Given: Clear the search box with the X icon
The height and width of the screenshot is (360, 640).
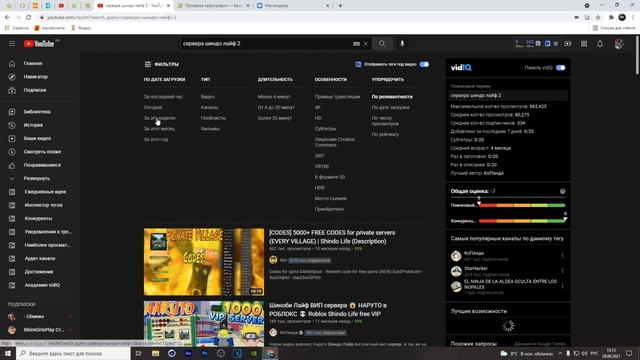Looking at the screenshot, I should point(366,44).
